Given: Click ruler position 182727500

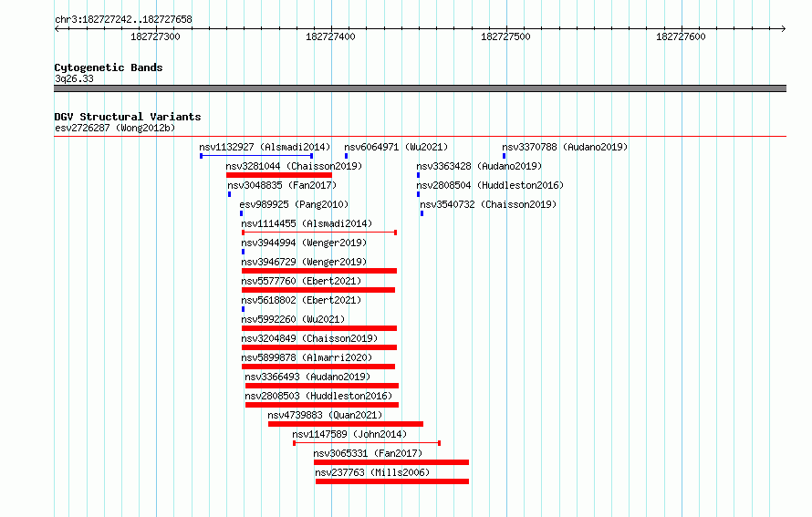Looking at the screenshot, I should click(x=505, y=36).
